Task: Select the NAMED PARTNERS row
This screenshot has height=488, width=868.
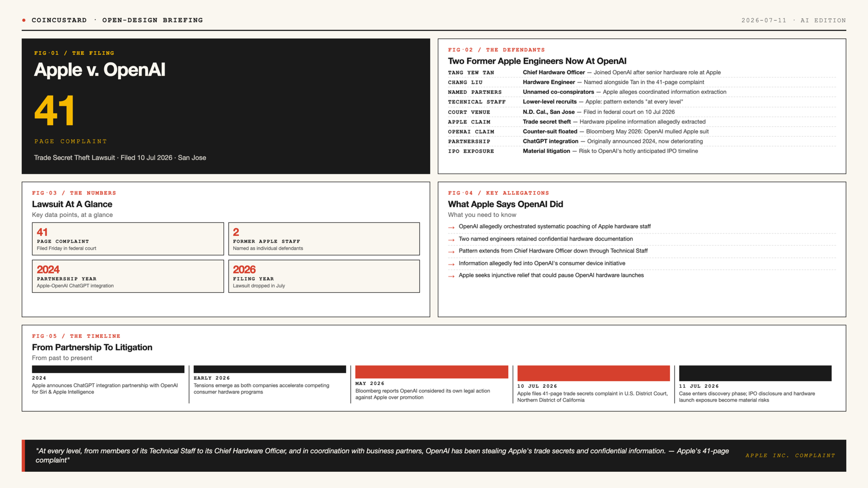Action: (x=642, y=92)
